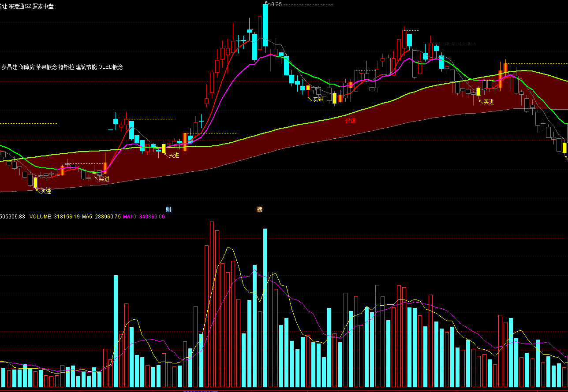Image resolution: width=568 pixels, height=392 pixels.
Task: Click the 505306.88 volume scale value
Action: point(13,217)
